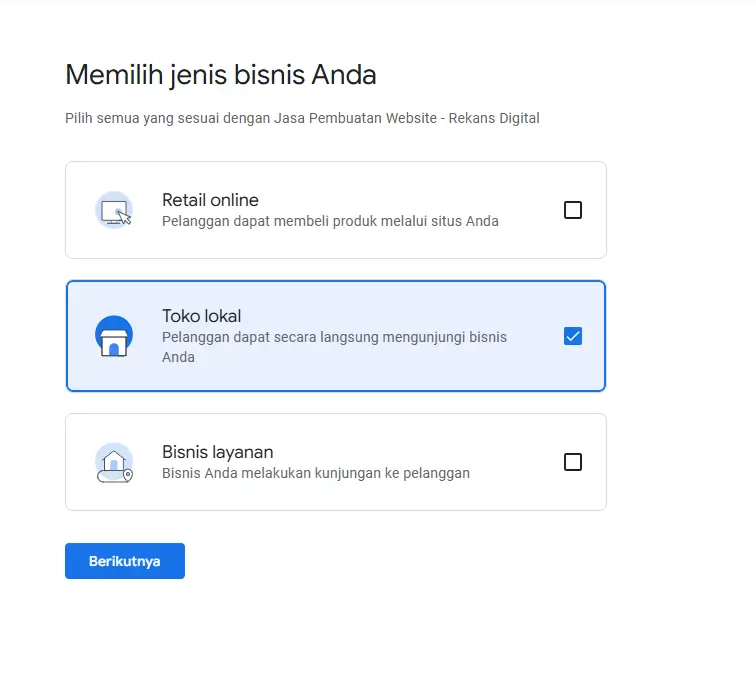Uncheck the Toko lokal checkbox
Screen dimensions: 756x675
pyautogui.click(x=573, y=336)
